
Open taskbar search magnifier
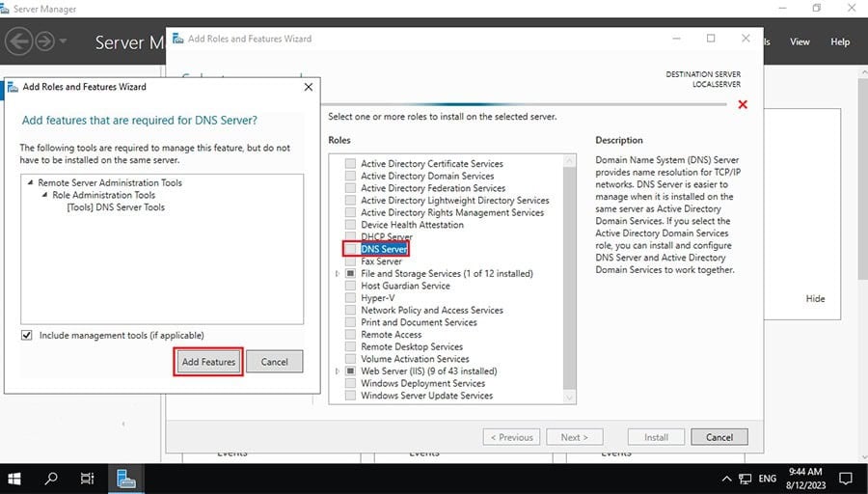(x=51, y=479)
